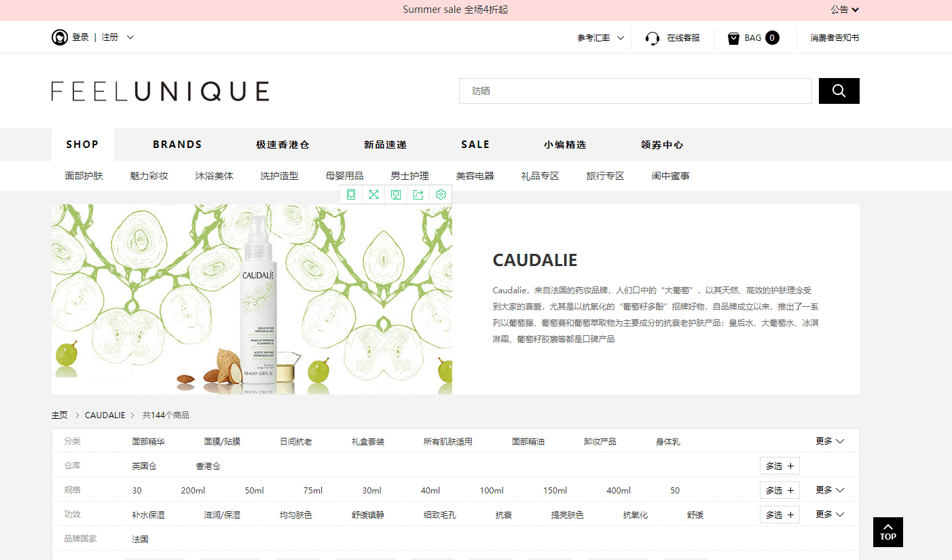952x560 pixels.
Task: Open 消费者告知书 link
Action: (835, 38)
